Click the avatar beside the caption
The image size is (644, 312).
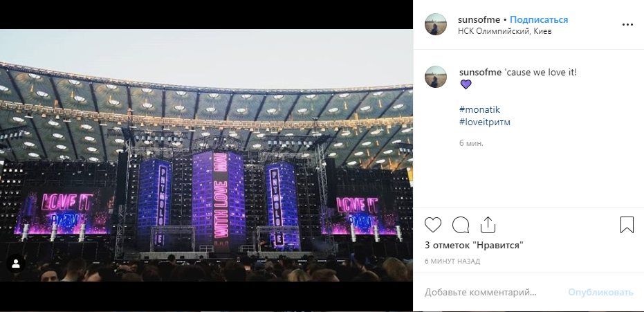[x=436, y=77]
